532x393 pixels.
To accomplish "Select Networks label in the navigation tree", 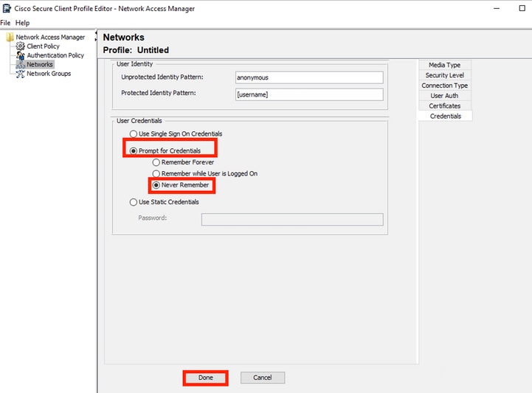I will [40, 64].
